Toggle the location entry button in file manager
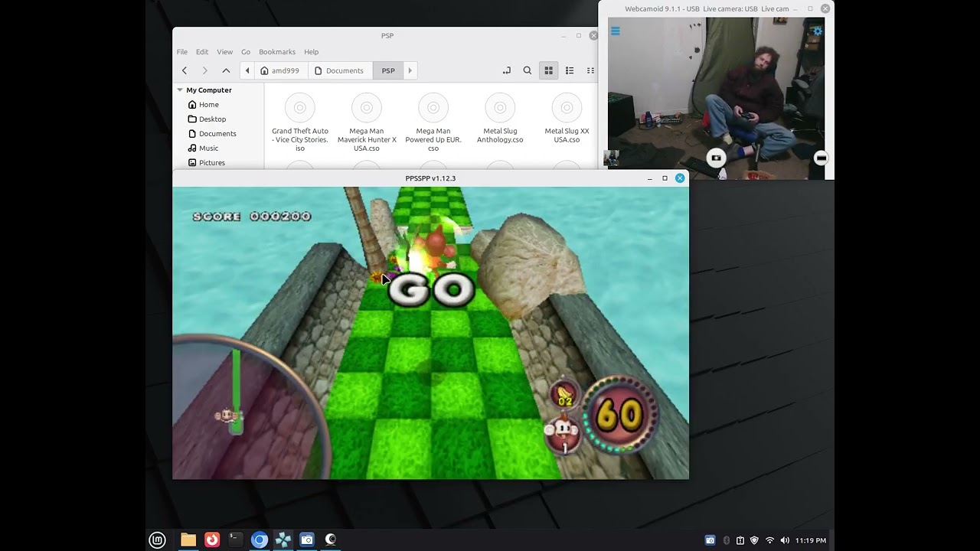The width and height of the screenshot is (980, 551). [506, 70]
